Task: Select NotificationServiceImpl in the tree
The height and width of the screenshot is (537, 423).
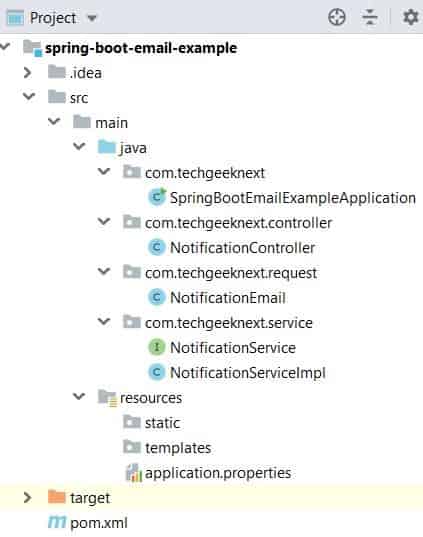Action: point(248,373)
